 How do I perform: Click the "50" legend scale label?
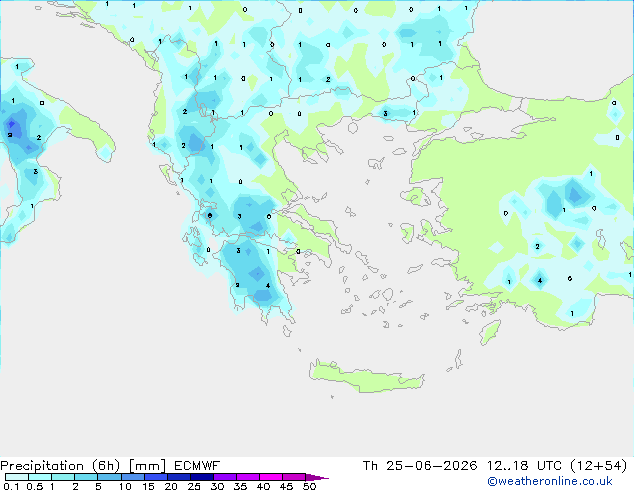(x=310, y=486)
